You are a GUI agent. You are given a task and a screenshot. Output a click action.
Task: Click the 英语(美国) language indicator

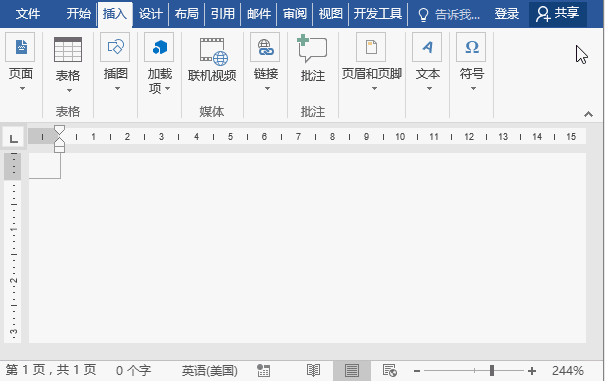click(x=210, y=371)
